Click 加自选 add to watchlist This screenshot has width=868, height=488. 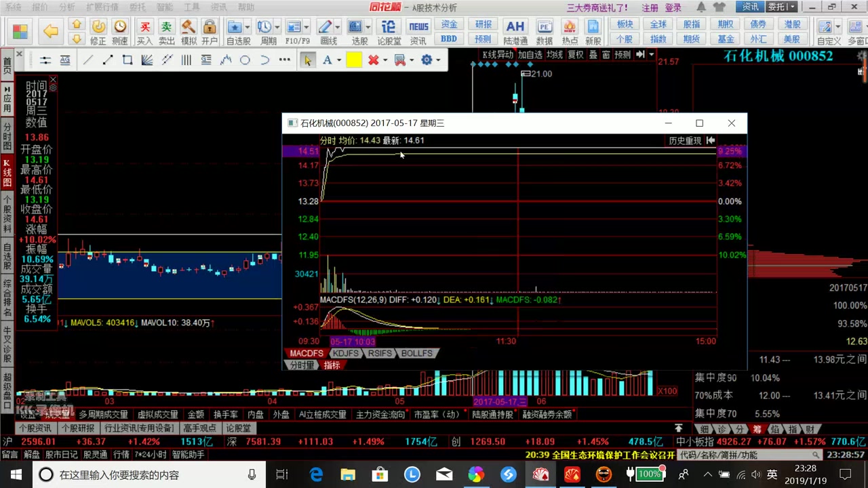point(530,54)
